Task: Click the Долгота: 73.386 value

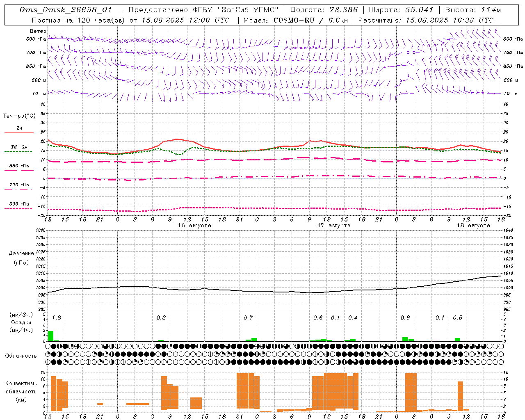Action: (x=324, y=10)
